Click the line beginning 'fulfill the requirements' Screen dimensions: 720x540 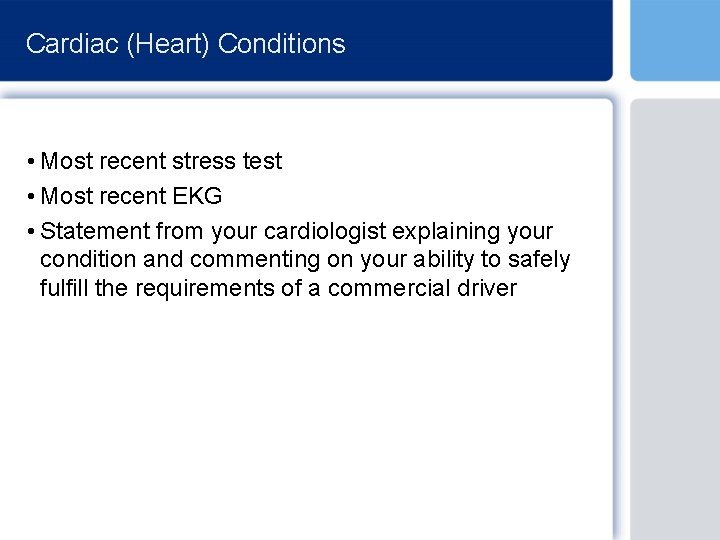278,289
